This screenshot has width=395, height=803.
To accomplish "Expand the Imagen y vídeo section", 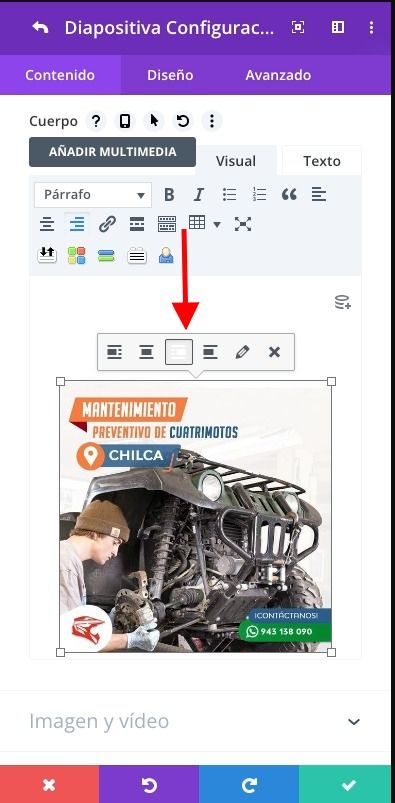I will pyautogui.click(x=195, y=721).
